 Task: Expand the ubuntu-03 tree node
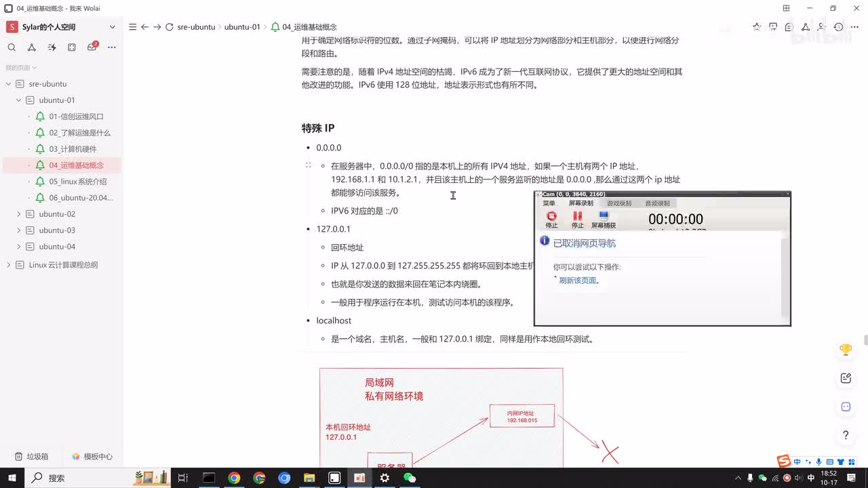(x=19, y=230)
